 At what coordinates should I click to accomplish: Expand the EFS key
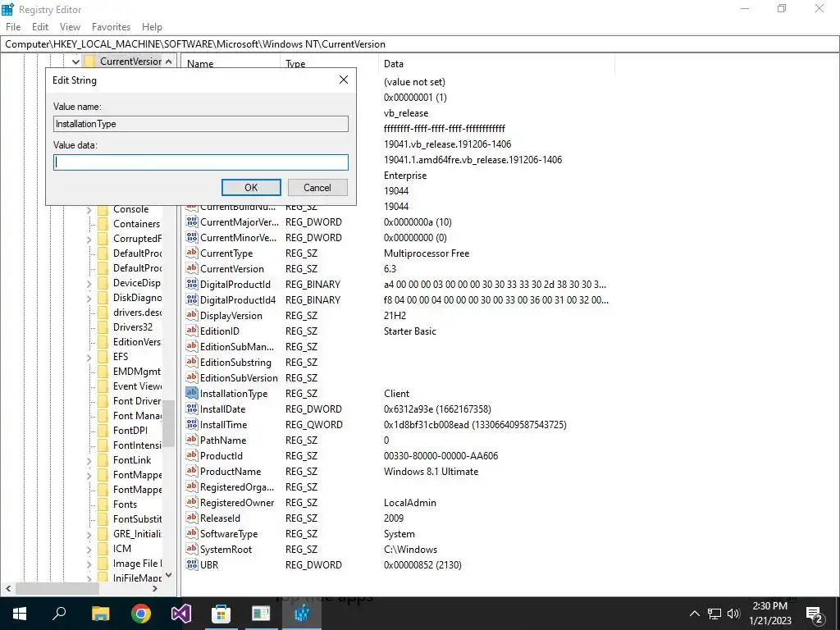tap(89, 358)
